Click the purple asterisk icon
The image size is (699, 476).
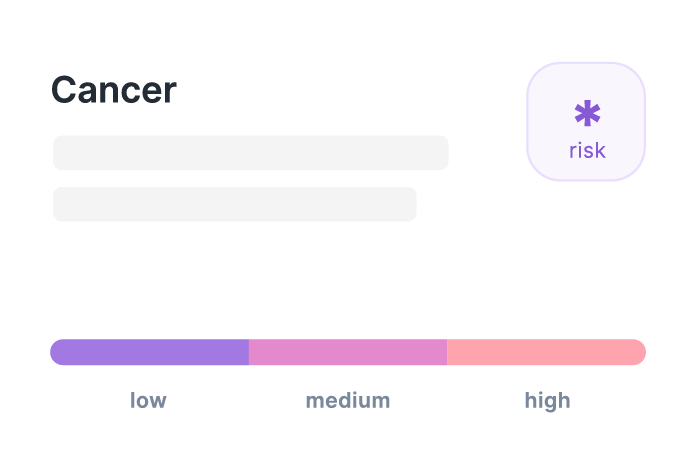click(x=587, y=113)
